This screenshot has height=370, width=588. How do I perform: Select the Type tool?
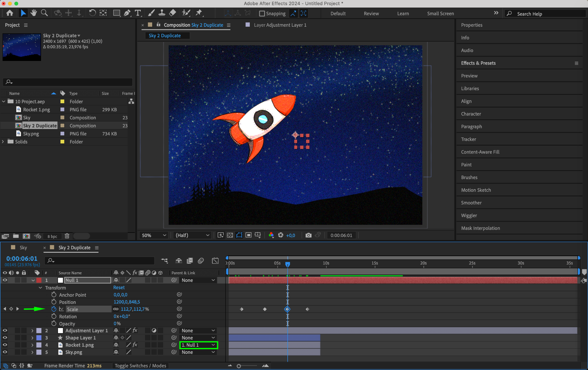[x=138, y=13]
